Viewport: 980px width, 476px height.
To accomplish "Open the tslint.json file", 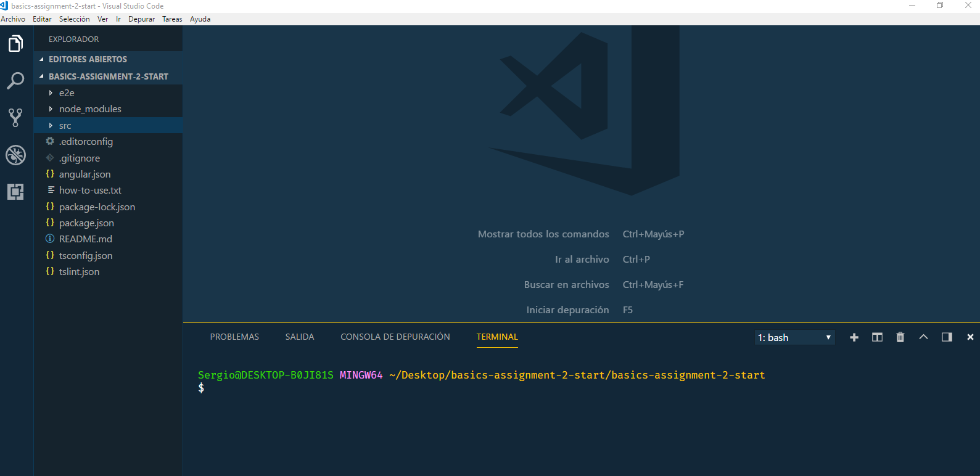I will click(79, 271).
